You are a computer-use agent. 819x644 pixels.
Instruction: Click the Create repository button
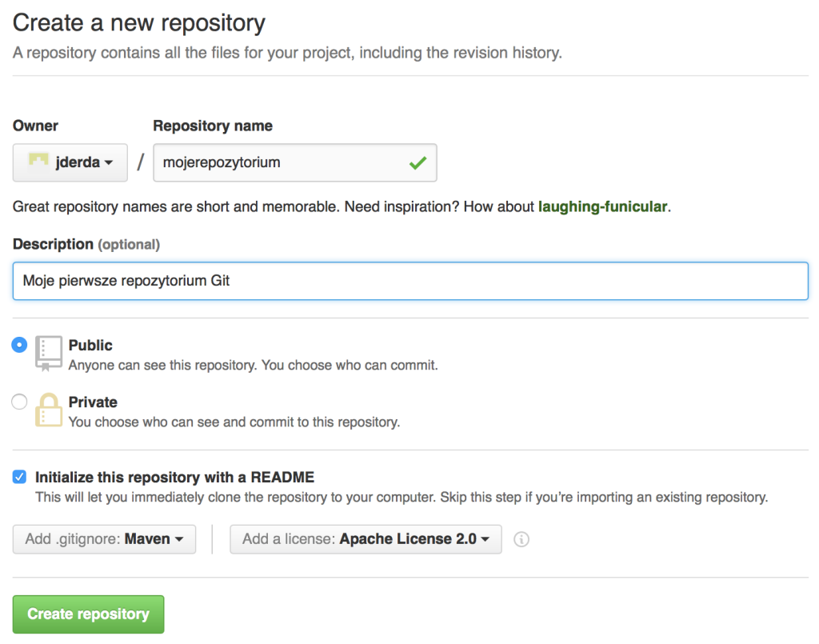tap(88, 614)
